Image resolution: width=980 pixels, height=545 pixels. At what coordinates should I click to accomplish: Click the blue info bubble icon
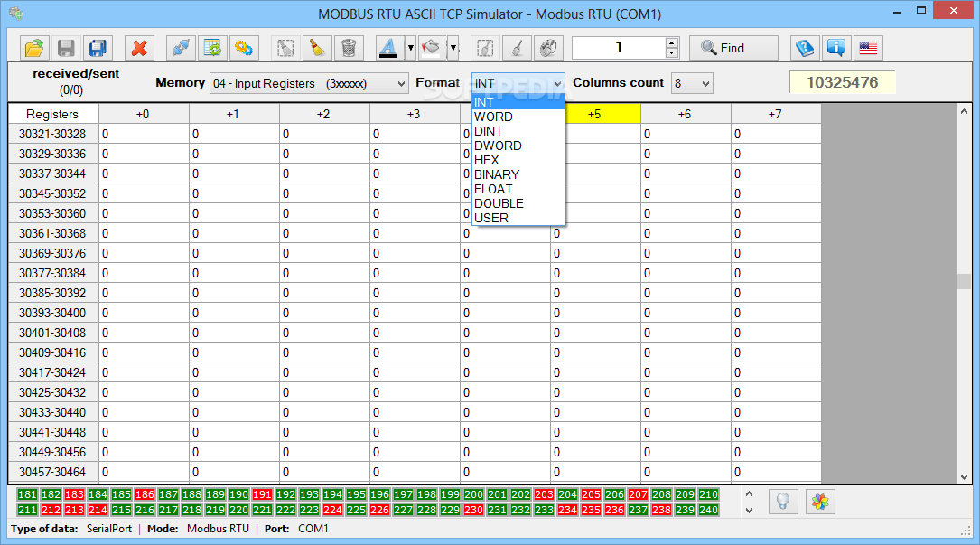(x=836, y=48)
